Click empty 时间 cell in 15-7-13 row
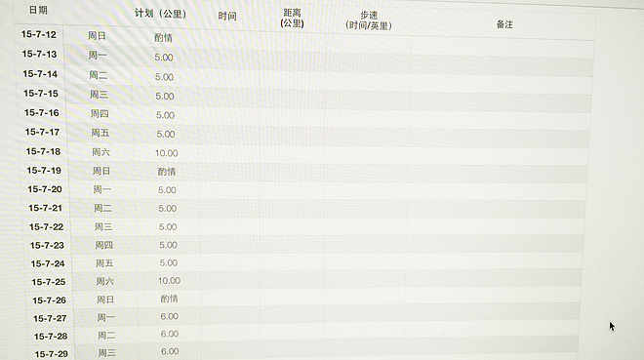The width and height of the screenshot is (644, 360). coord(228,59)
